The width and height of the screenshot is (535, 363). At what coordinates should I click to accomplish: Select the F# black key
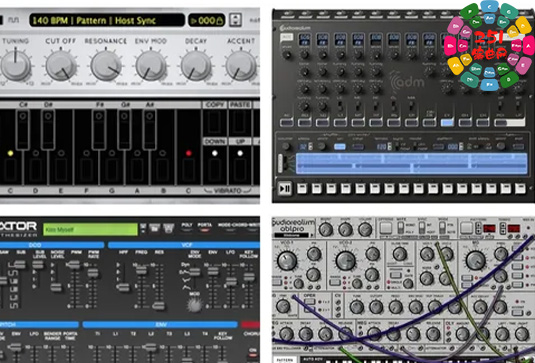(x=99, y=129)
